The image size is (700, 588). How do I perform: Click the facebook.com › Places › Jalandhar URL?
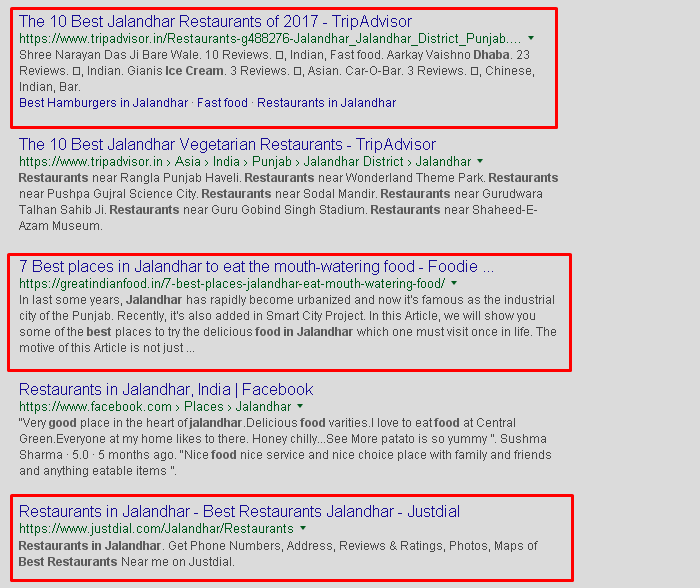click(x=155, y=407)
